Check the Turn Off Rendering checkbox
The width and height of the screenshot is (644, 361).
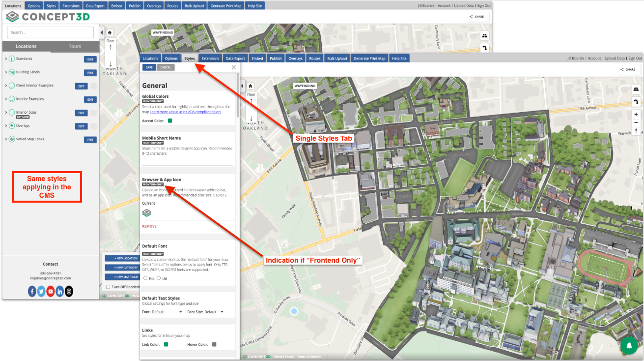click(108, 287)
